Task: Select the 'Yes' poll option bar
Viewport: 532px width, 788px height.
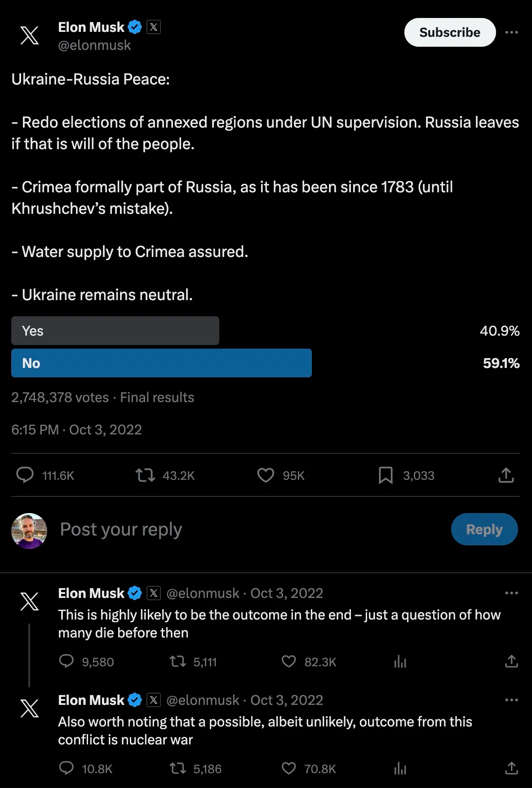Action: coord(115,331)
